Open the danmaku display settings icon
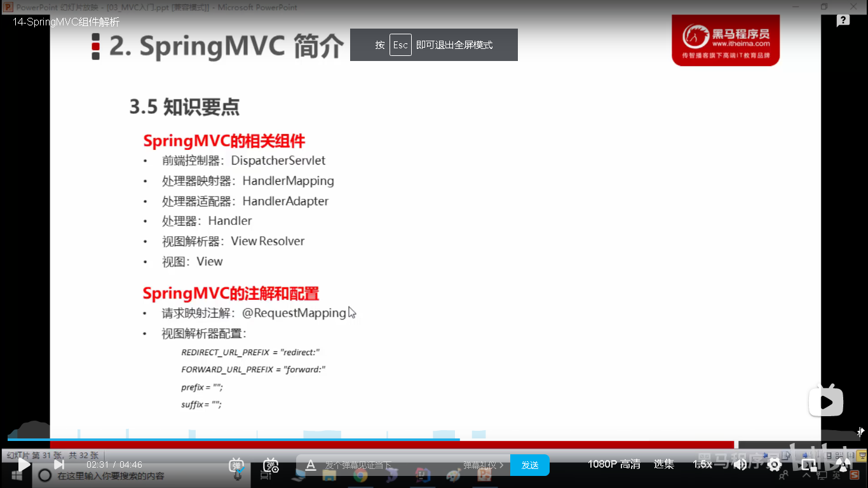Screen dimensions: 868x488 pos(271,465)
